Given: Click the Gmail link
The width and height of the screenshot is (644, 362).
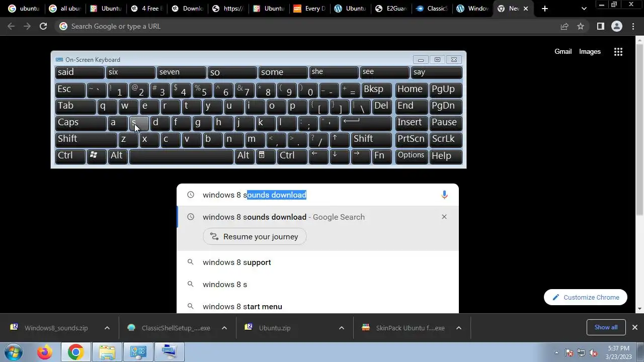Looking at the screenshot, I should [563, 52].
